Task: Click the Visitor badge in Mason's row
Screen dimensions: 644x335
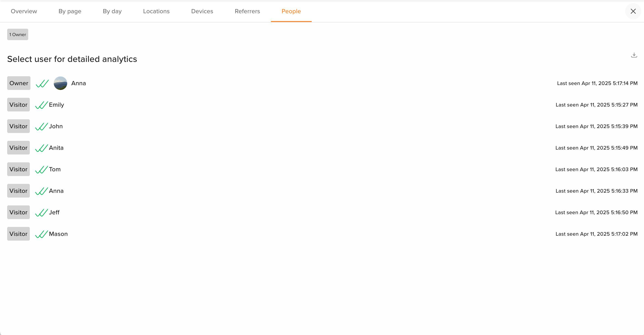Action: tap(19, 234)
